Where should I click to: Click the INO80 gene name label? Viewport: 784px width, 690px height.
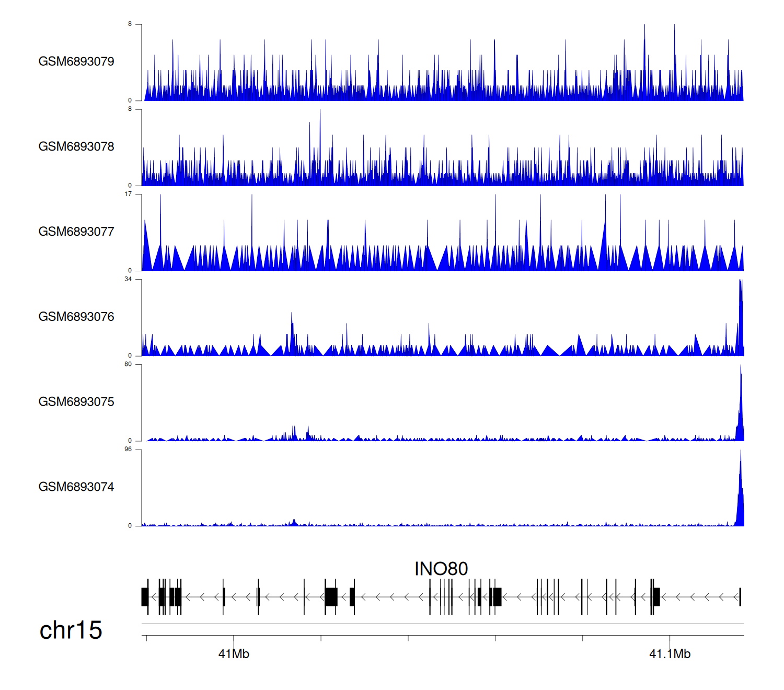(x=441, y=569)
